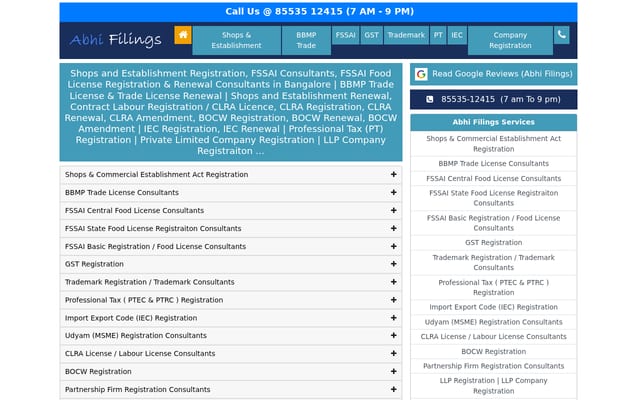Viewport: 640px width, 400px height.
Task: Expand Udyam (MSME) Registration plus icon
Action: pos(393,336)
